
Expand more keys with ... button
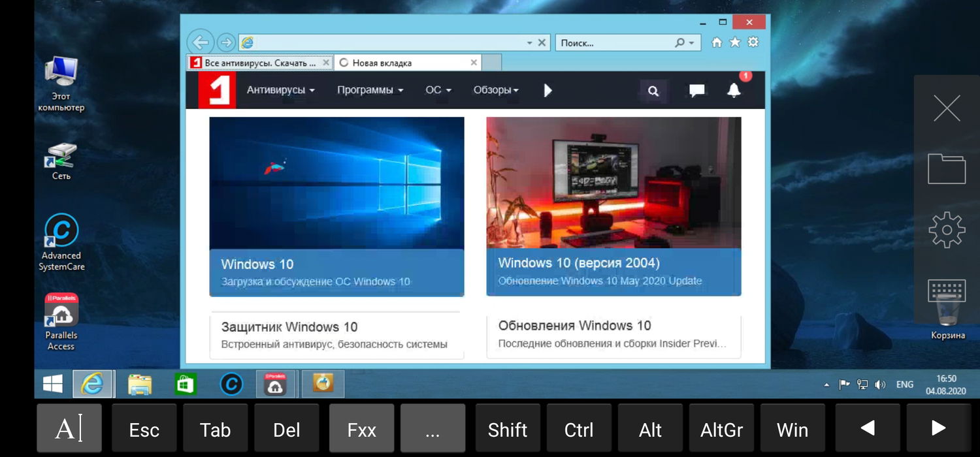[x=433, y=430]
